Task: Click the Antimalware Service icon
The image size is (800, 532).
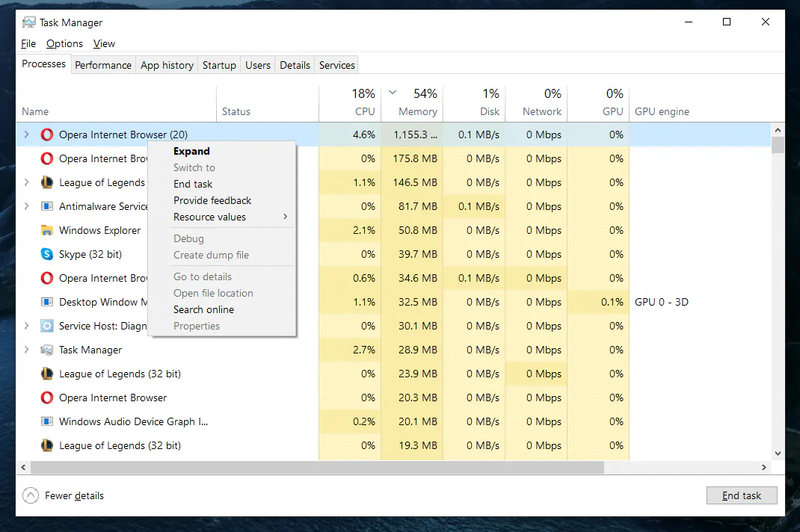Action: coord(47,206)
